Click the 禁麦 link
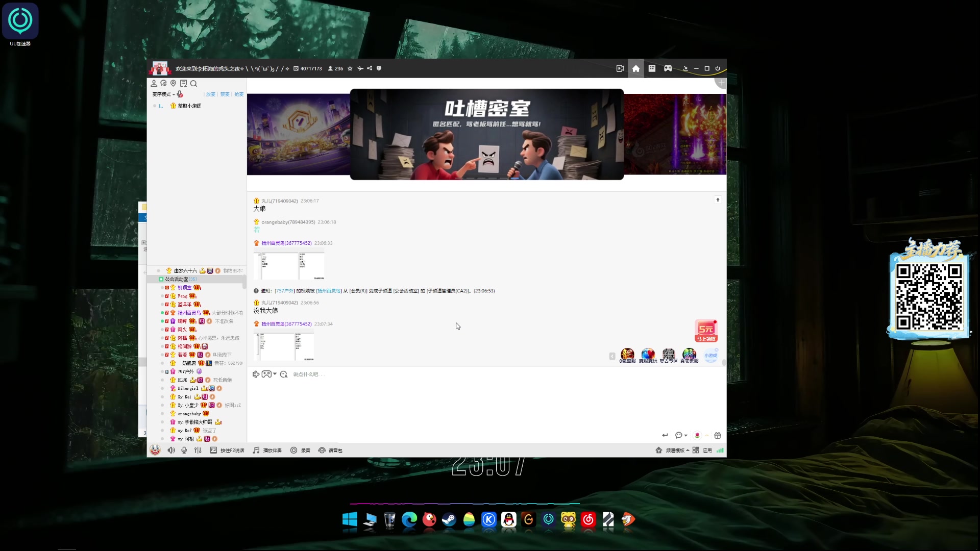980x551 pixels. point(225,94)
